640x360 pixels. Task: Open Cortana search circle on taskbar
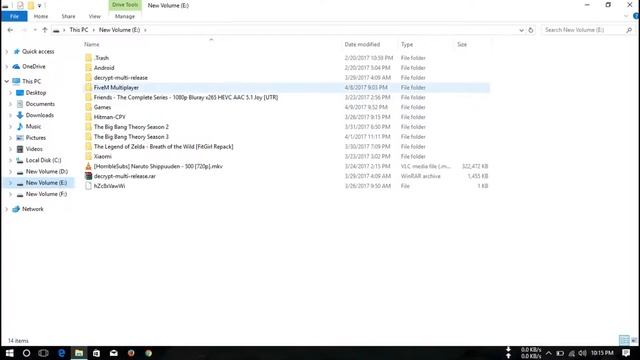[26, 353]
